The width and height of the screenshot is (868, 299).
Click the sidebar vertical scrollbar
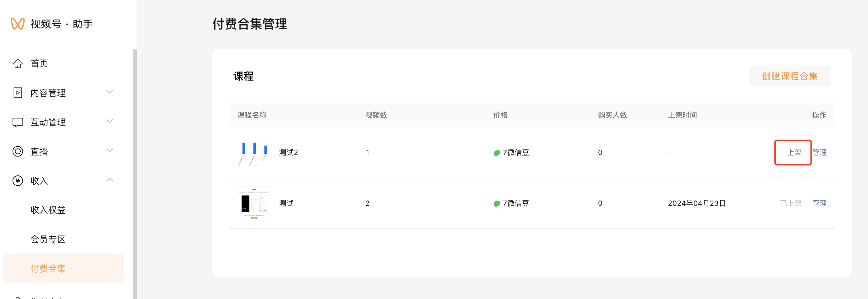[135, 169]
